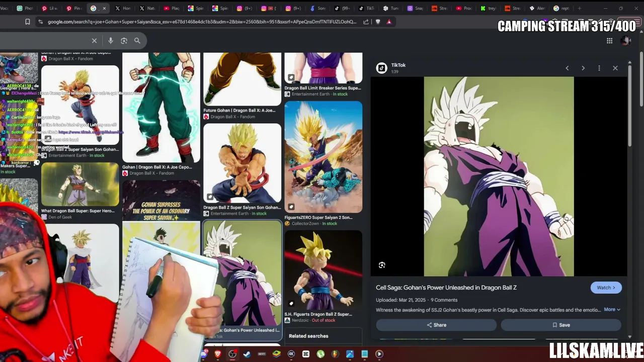This screenshot has height=362, width=644.
Task: Switch to the Pinterest 'Pin' tab
Action: click(74, 9)
